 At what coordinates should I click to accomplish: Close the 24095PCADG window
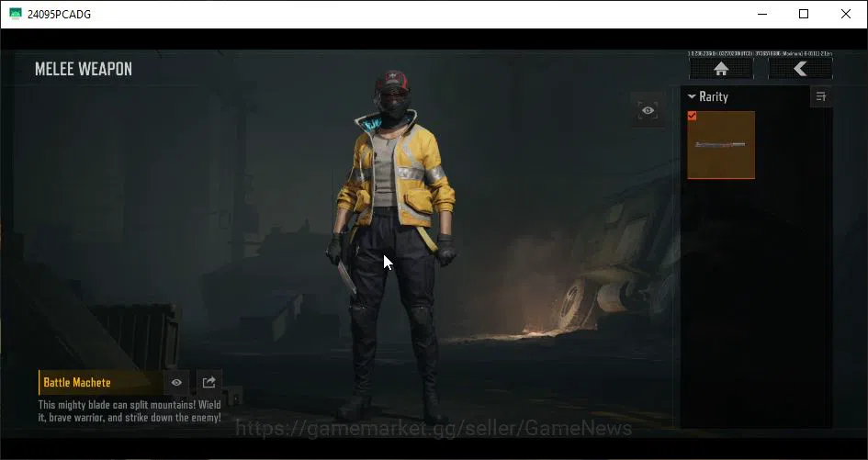click(846, 14)
